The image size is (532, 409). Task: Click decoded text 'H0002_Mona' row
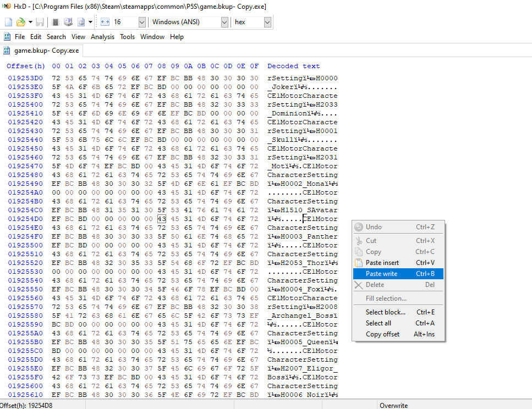[302, 184]
